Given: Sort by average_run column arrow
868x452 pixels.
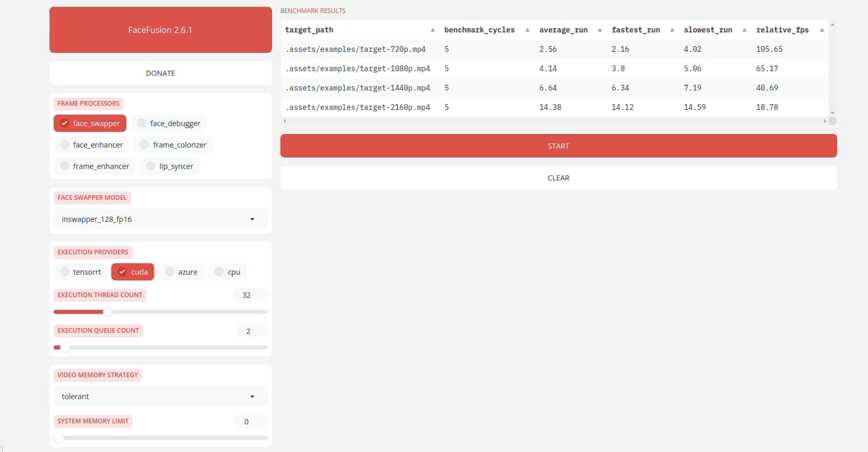Looking at the screenshot, I should point(600,30).
